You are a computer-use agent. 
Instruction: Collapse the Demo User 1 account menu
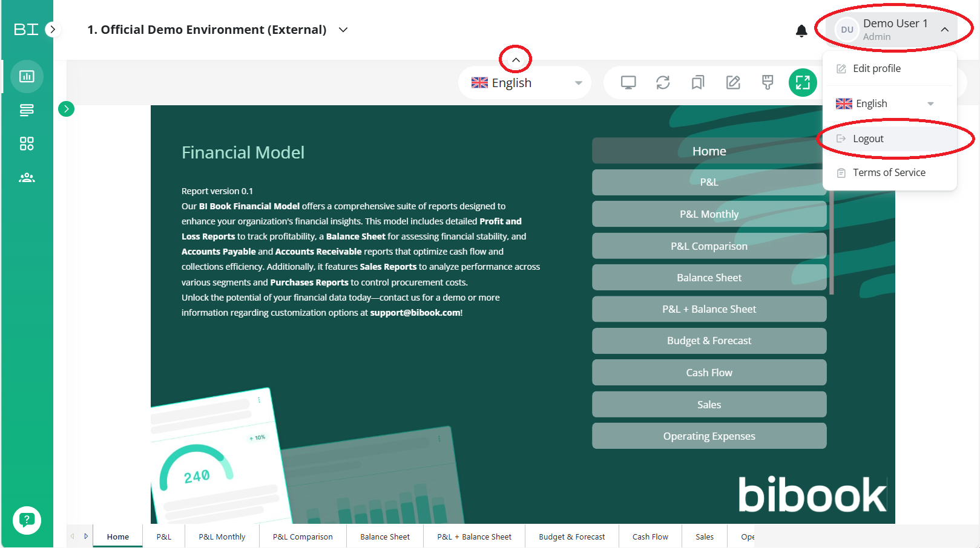893,30
